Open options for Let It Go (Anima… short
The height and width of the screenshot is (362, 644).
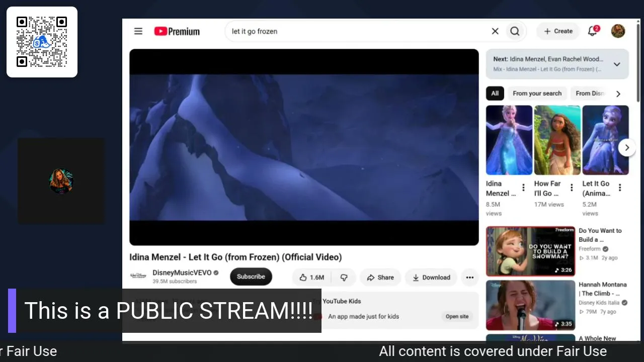[x=620, y=188]
